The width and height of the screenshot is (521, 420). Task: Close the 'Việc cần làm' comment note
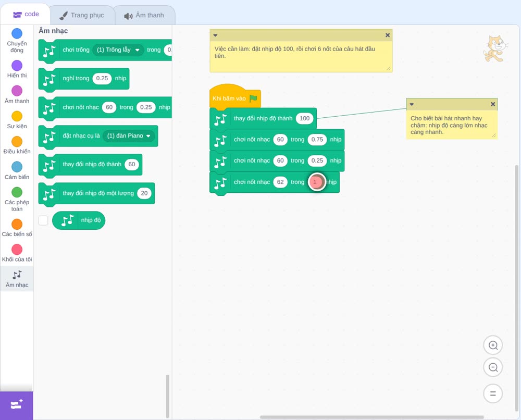[388, 35]
